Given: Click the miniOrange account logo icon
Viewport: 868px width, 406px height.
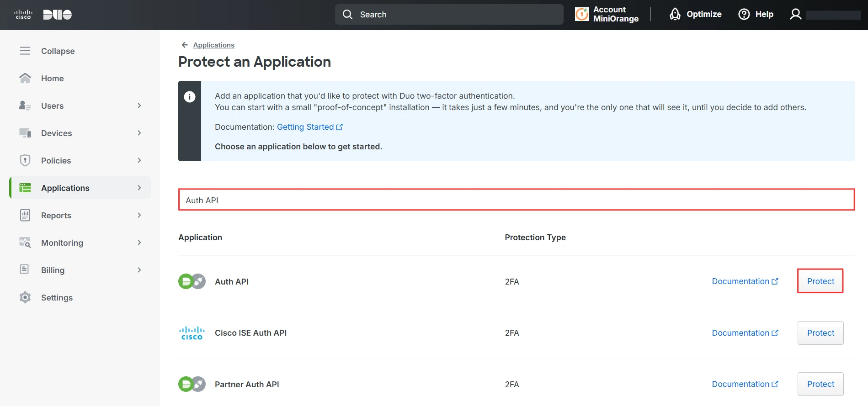Looking at the screenshot, I should [581, 14].
